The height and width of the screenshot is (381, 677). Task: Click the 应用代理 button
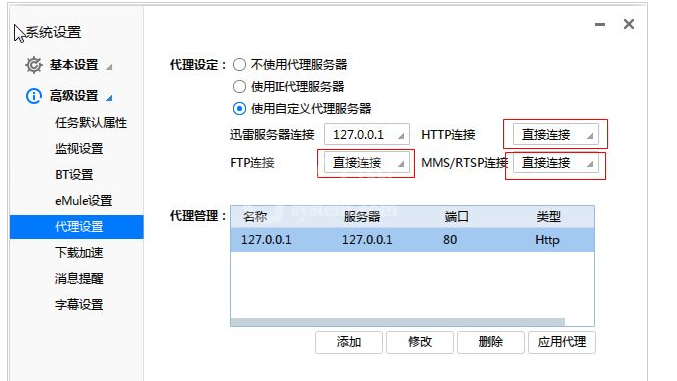[x=562, y=342]
